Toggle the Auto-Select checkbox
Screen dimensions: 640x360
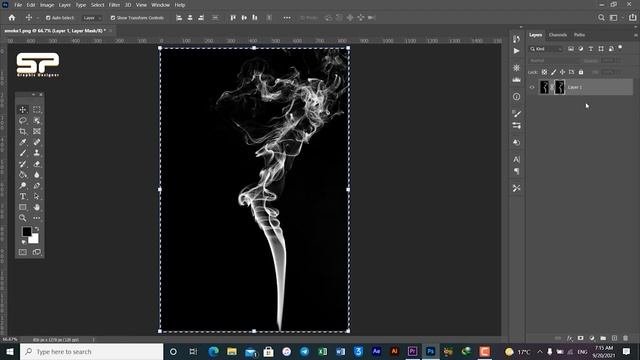48,18
